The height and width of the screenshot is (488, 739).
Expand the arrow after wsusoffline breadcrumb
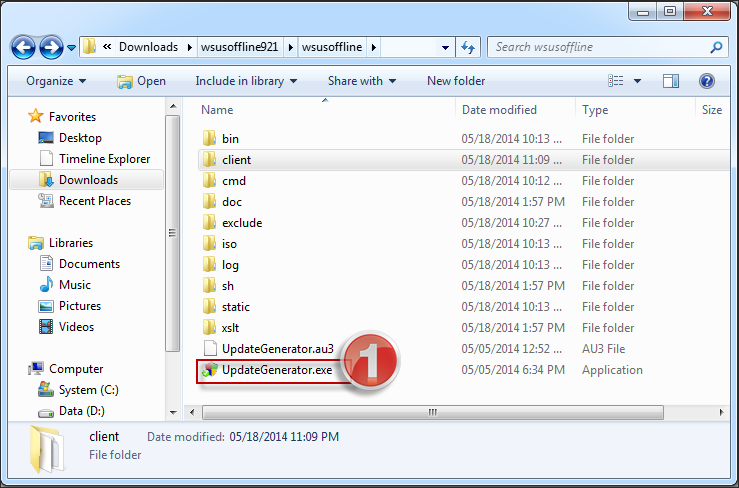(x=374, y=47)
